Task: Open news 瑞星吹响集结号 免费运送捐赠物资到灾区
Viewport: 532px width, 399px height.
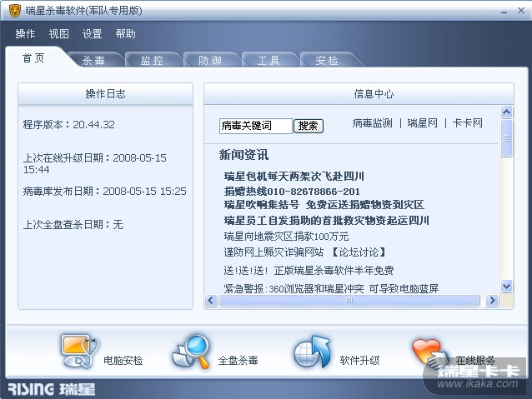Action: coord(324,205)
